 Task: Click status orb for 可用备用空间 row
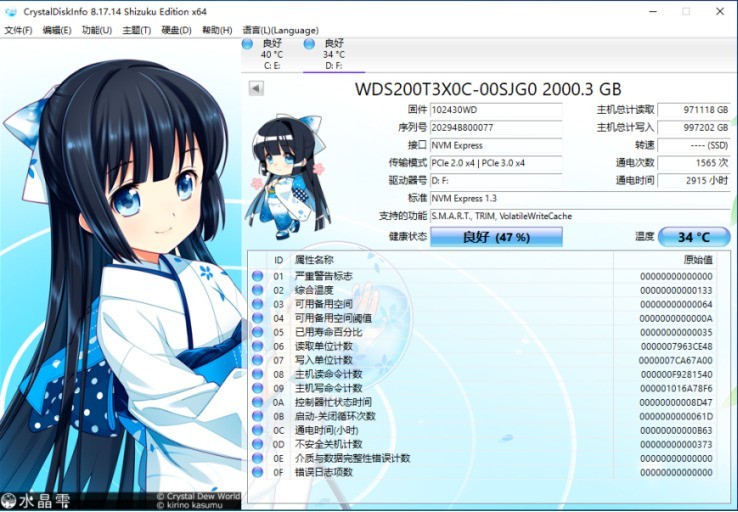pyautogui.click(x=257, y=304)
